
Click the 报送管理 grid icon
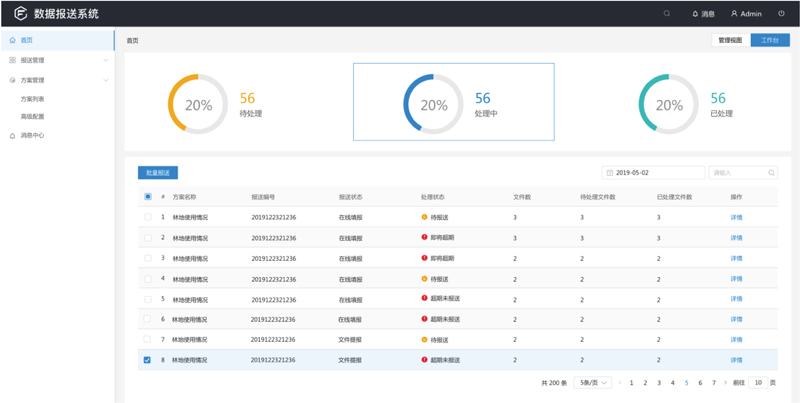click(12, 60)
